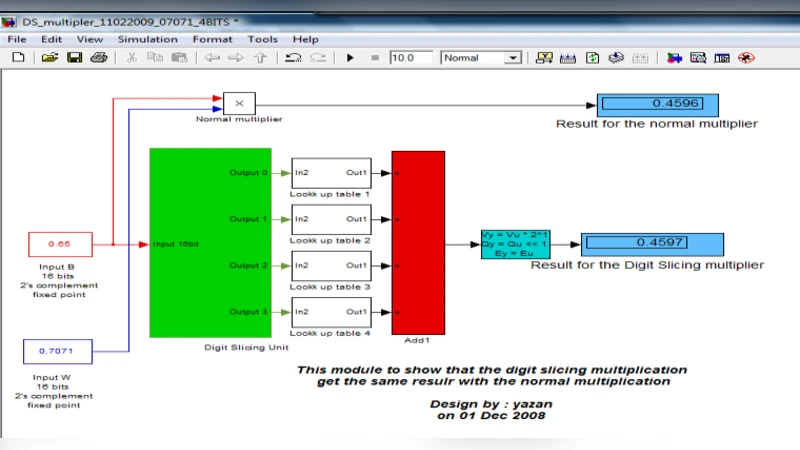Screen dimensions: 800x450
Task: Select the green Digit Slicing Unit block
Action: point(210,242)
